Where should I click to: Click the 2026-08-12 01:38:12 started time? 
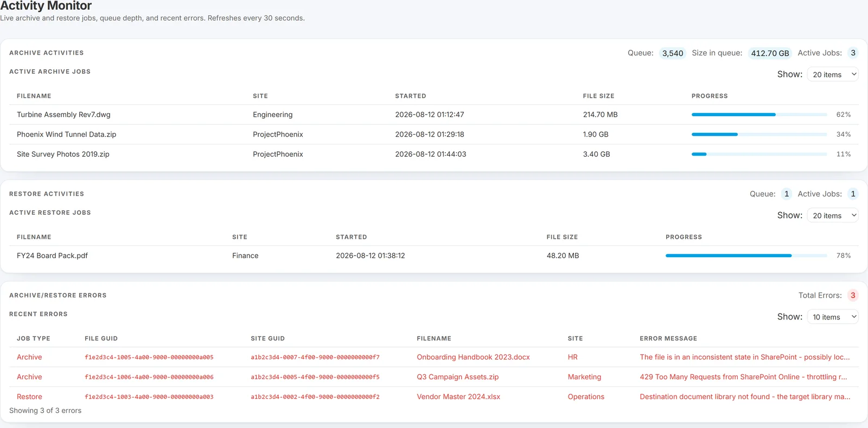371,255
